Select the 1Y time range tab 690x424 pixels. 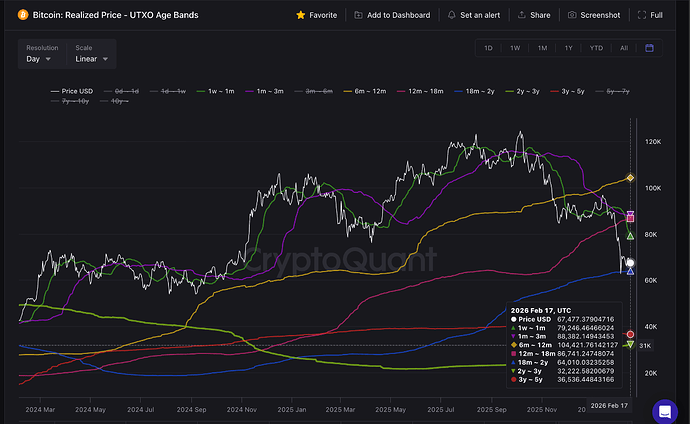coord(568,48)
